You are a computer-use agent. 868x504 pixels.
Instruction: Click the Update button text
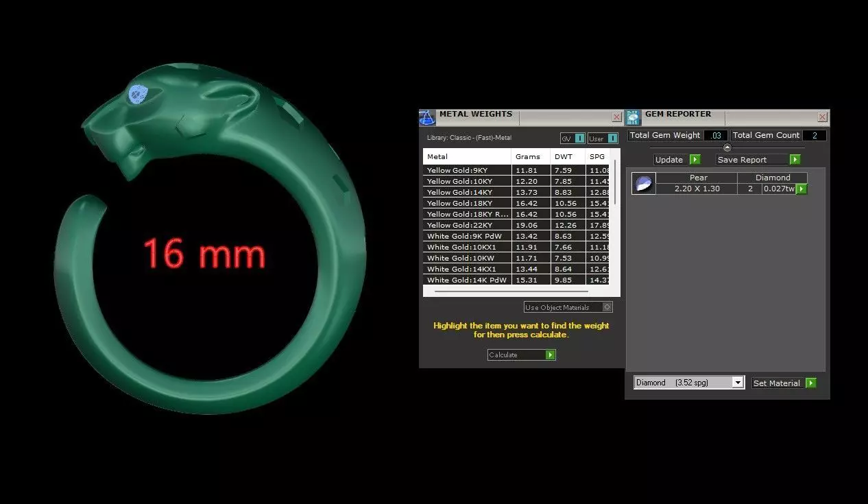[669, 160]
